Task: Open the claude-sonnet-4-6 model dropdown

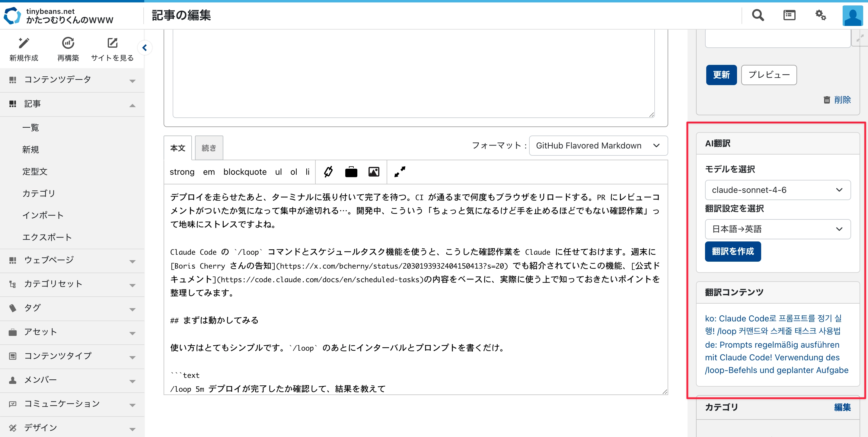Action: [x=777, y=190]
